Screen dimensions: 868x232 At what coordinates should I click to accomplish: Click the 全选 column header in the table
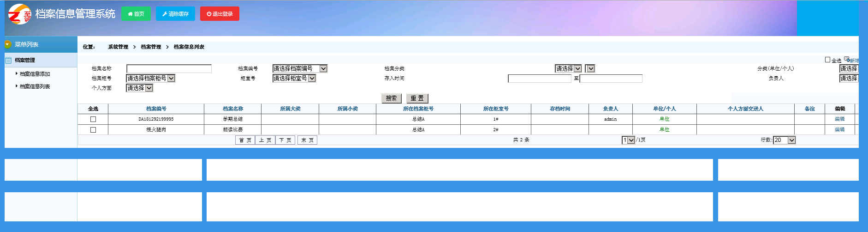(93, 109)
